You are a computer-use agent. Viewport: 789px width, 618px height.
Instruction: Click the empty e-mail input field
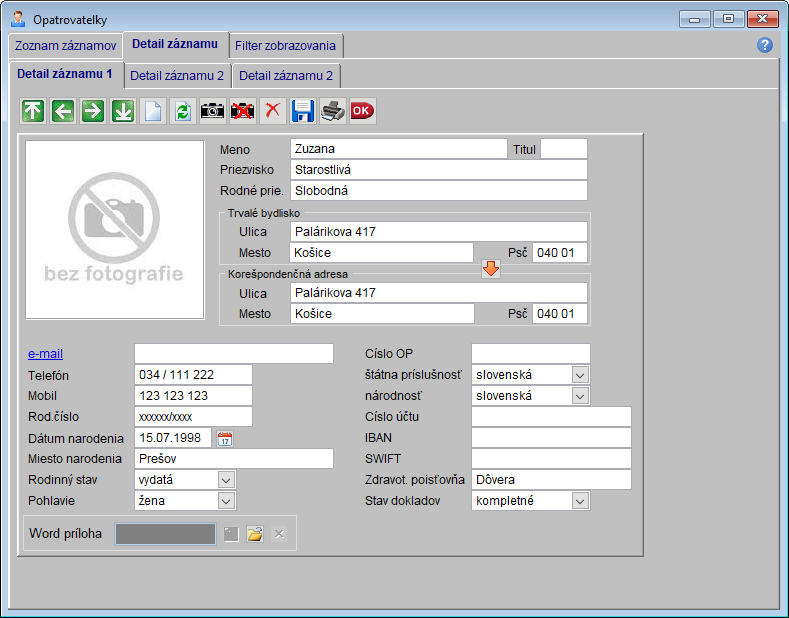point(234,354)
